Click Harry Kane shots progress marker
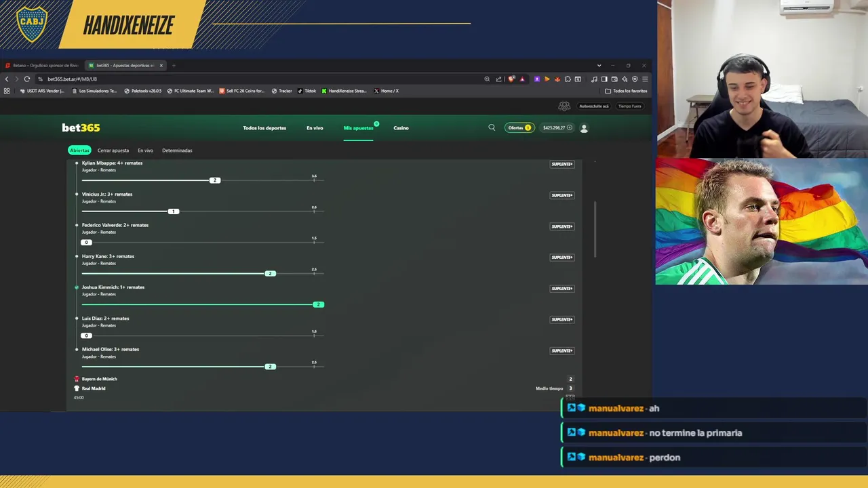The width and height of the screenshot is (868, 488). (x=270, y=273)
